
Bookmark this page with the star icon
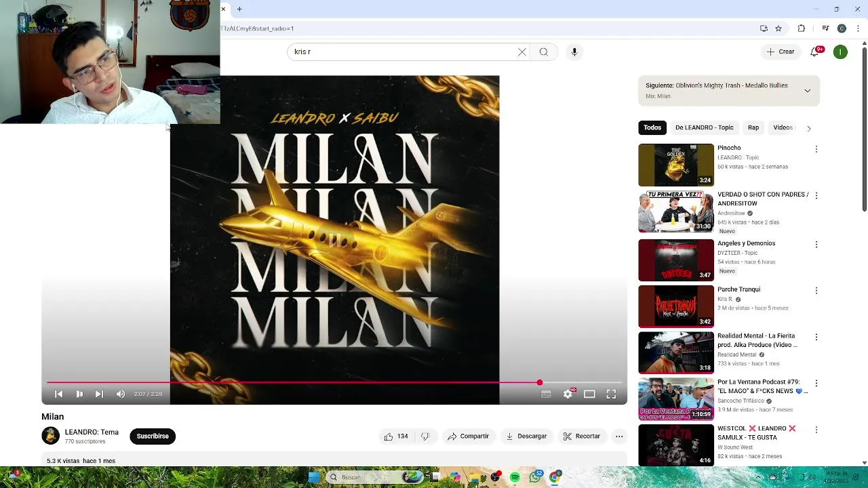(x=778, y=28)
